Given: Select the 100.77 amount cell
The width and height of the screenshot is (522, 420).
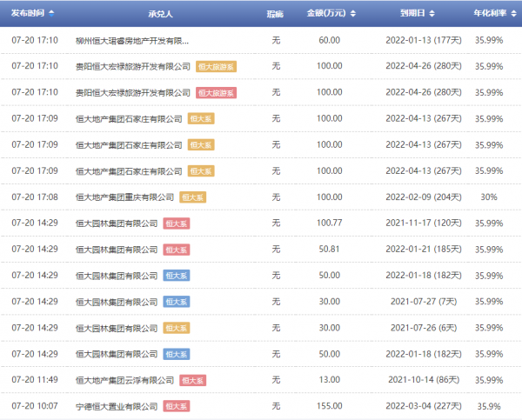Looking at the screenshot, I should click(x=329, y=223).
